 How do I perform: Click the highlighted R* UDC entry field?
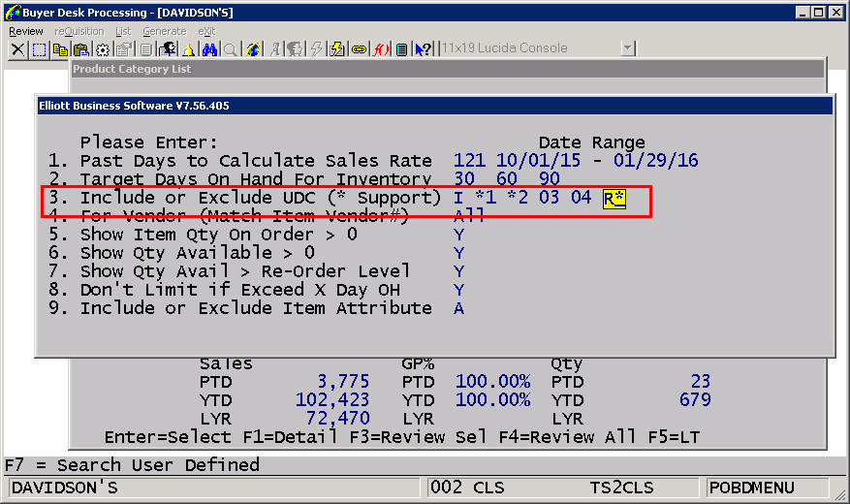pyautogui.click(x=614, y=199)
